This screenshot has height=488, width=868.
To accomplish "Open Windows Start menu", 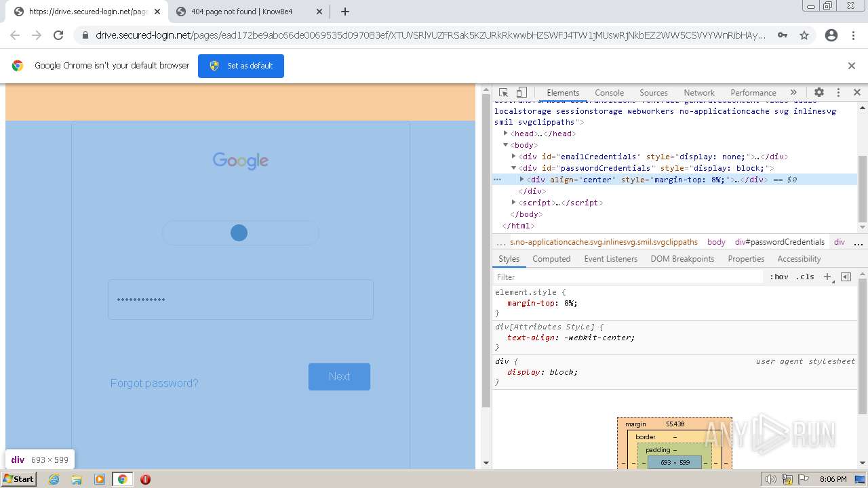I will (x=19, y=479).
